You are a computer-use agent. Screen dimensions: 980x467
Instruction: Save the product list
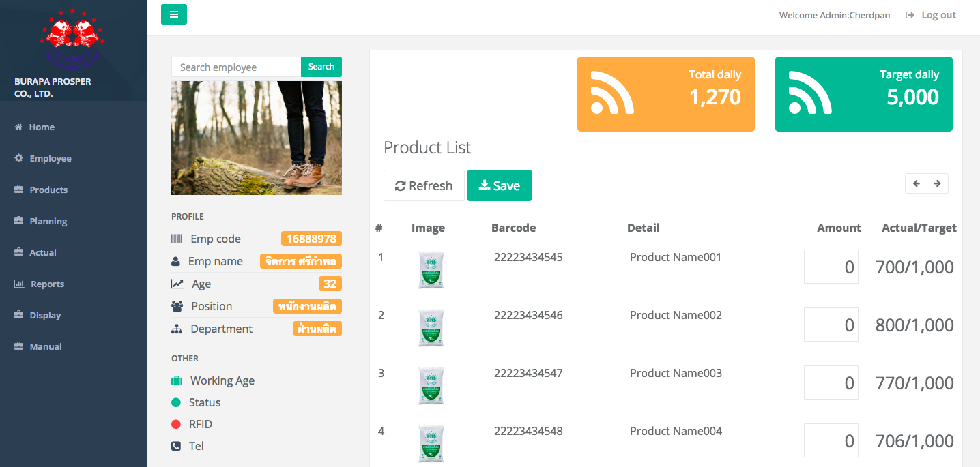tap(500, 185)
